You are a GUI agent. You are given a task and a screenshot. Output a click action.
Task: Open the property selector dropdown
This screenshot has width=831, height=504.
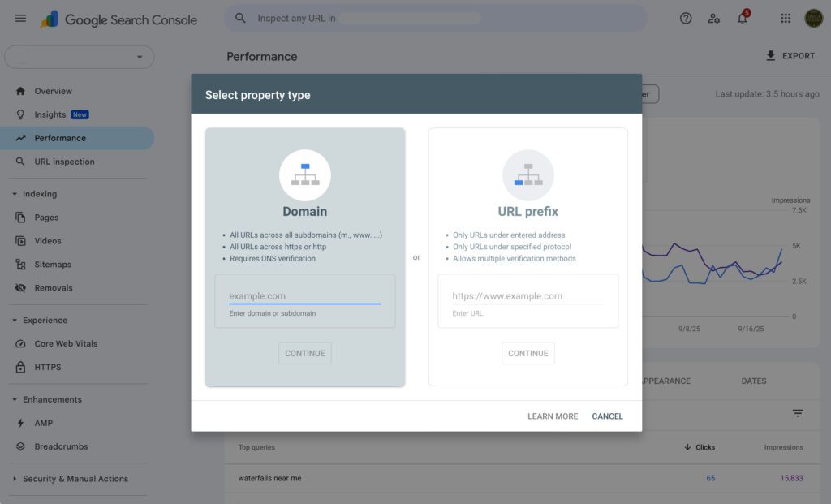[x=79, y=57]
